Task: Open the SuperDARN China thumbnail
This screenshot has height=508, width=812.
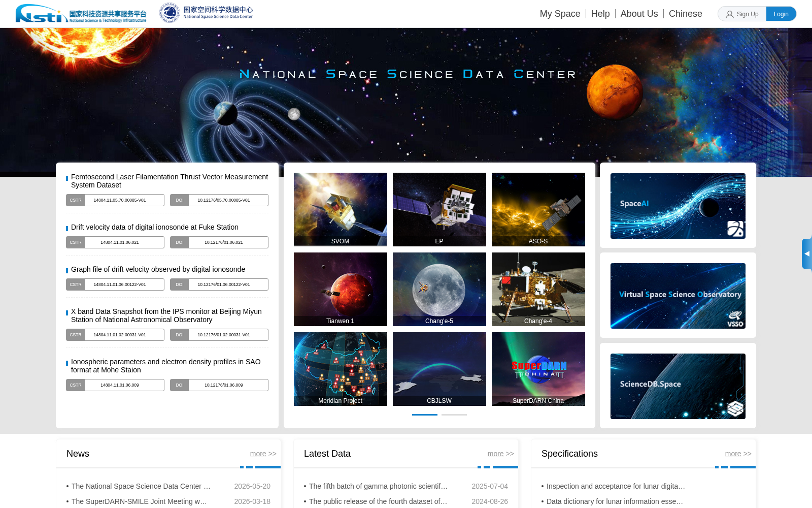Action: [538, 369]
